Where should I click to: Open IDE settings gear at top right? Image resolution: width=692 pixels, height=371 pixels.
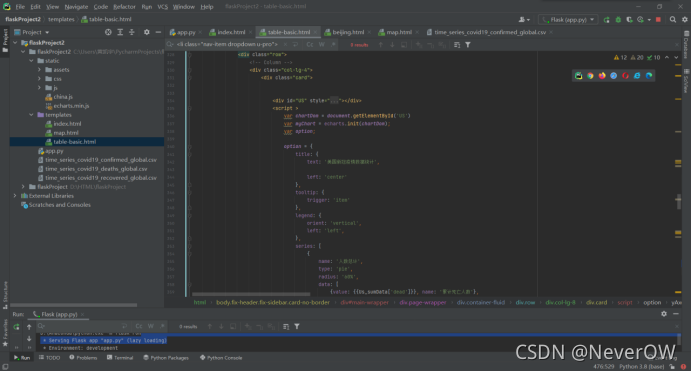click(x=685, y=20)
